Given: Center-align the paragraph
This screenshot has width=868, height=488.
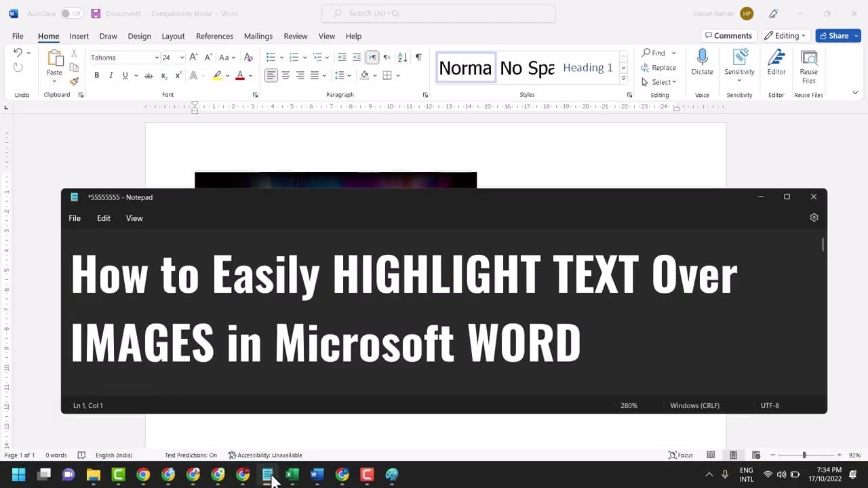Looking at the screenshot, I should coord(285,75).
